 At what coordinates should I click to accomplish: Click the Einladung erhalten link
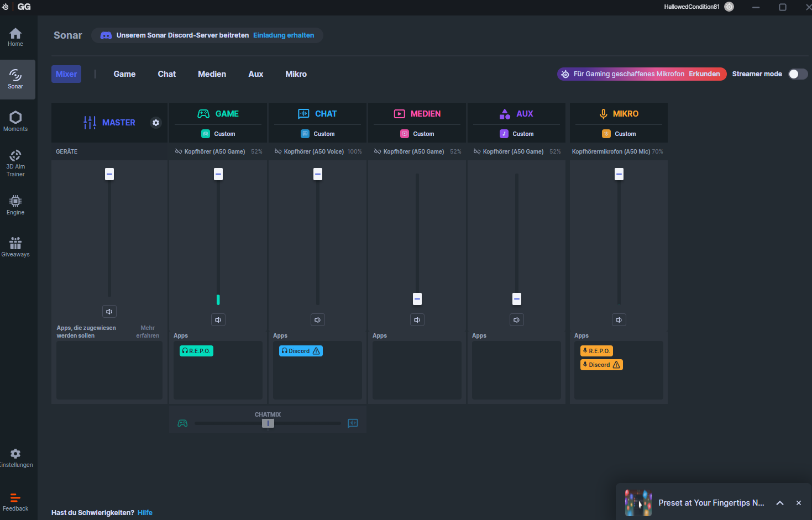[x=284, y=35]
